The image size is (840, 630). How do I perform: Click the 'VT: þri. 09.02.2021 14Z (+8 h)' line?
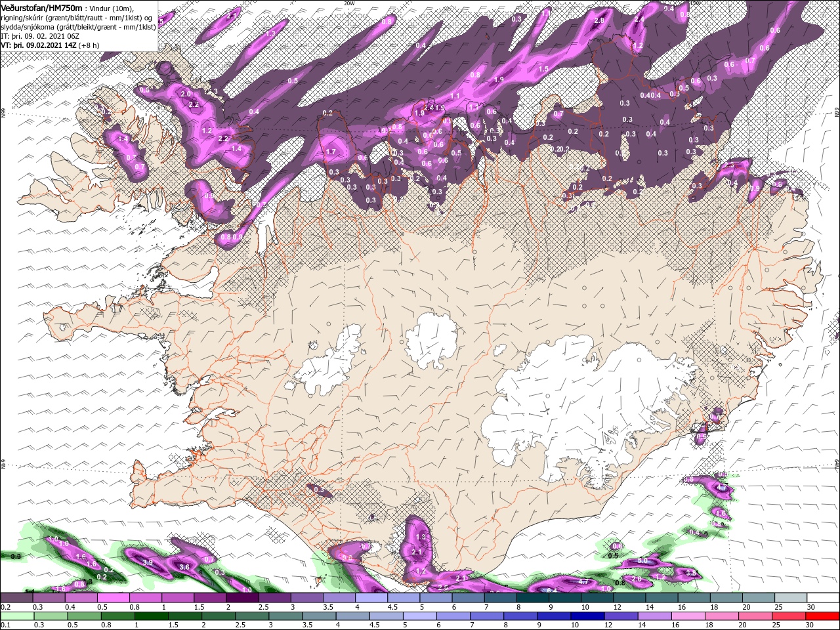[51, 45]
